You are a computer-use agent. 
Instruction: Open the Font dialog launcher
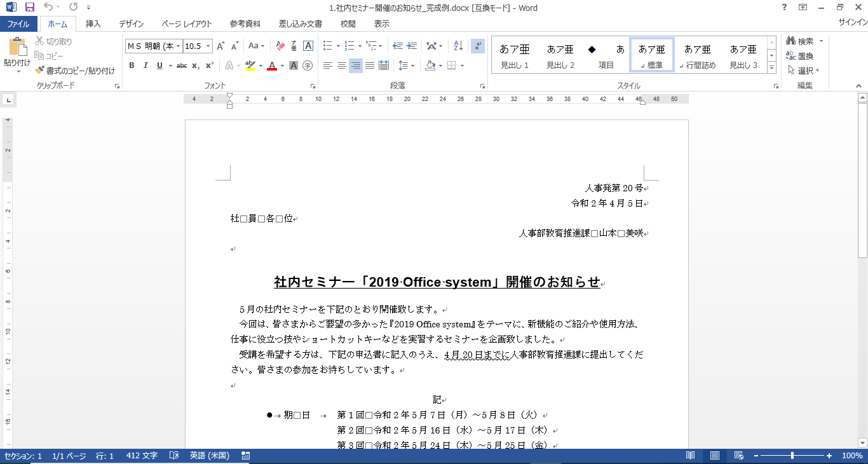pos(313,86)
